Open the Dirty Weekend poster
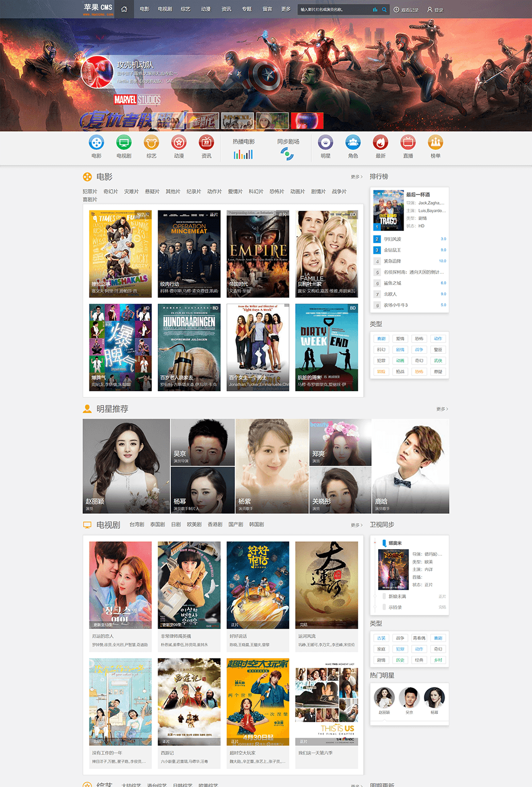The width and height of the screenshot is (532, 787). [x=326, y=347]
